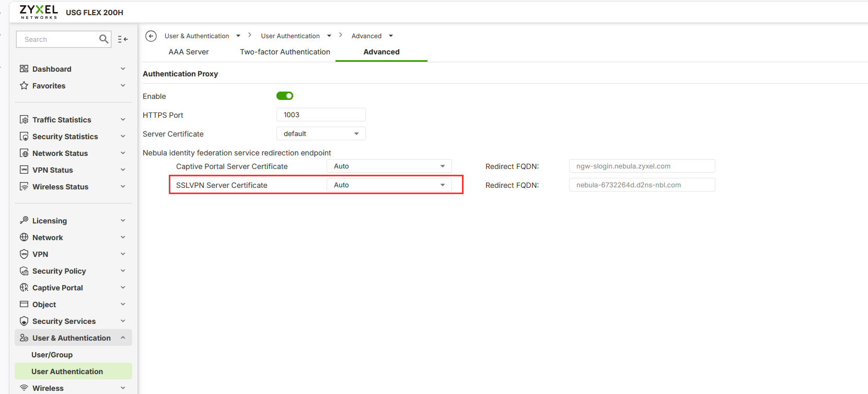Click the User & Authentication people icon
This screenshot has height=394, width=868.
pos(24,337)
